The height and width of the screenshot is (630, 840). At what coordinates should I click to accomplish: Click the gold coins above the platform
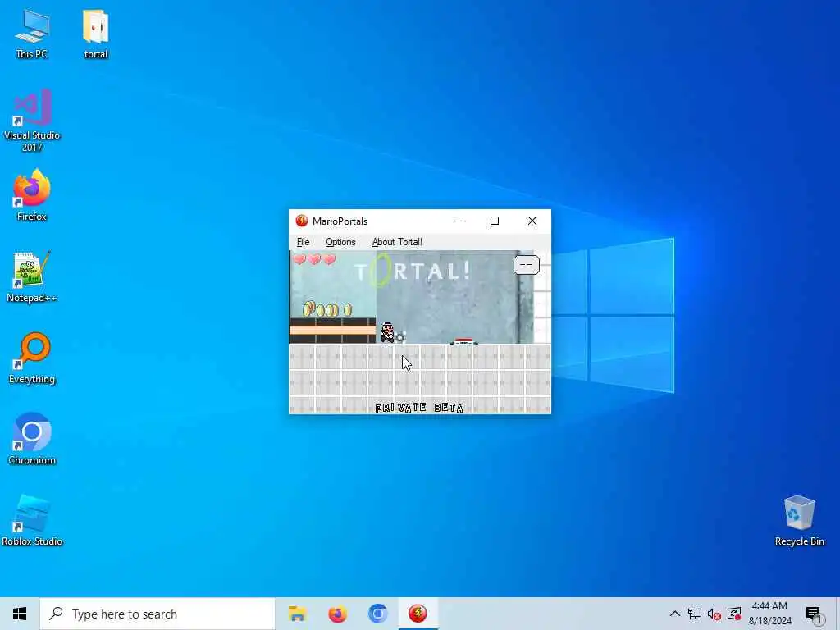326,308
